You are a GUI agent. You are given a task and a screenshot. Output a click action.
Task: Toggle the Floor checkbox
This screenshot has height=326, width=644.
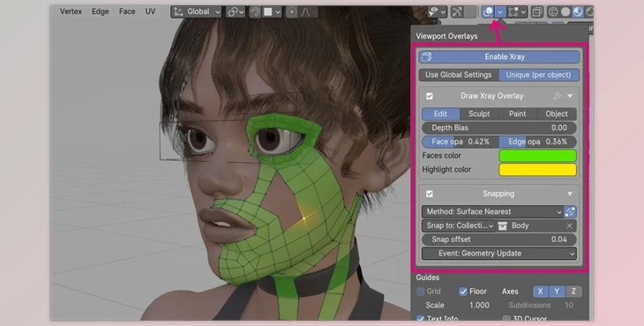pyautogui.click(x=463, y=292)
